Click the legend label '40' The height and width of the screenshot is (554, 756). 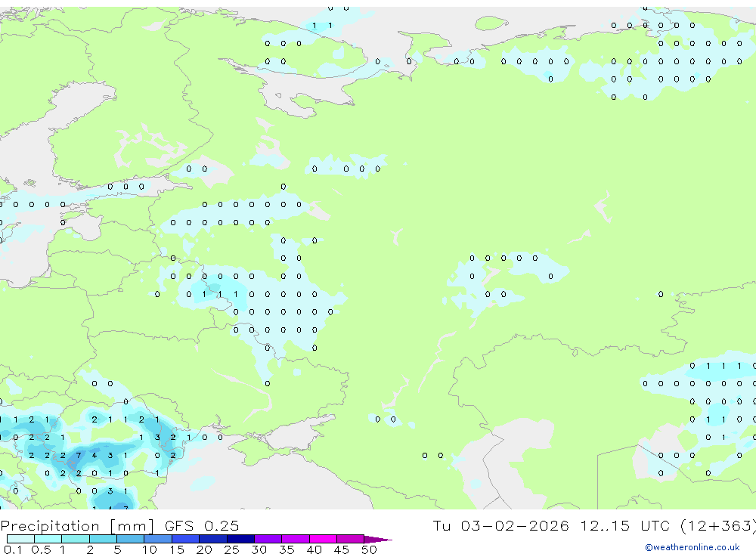(314, 549)
